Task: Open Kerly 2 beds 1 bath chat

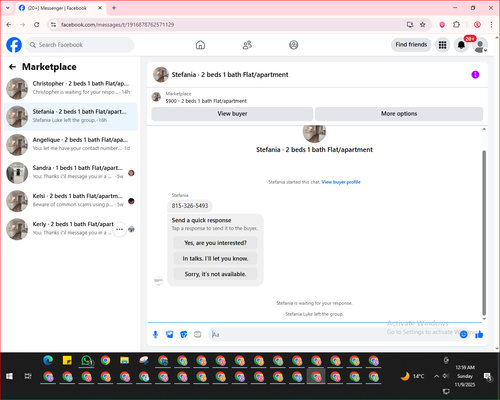Action: click(x=70, y=229)
